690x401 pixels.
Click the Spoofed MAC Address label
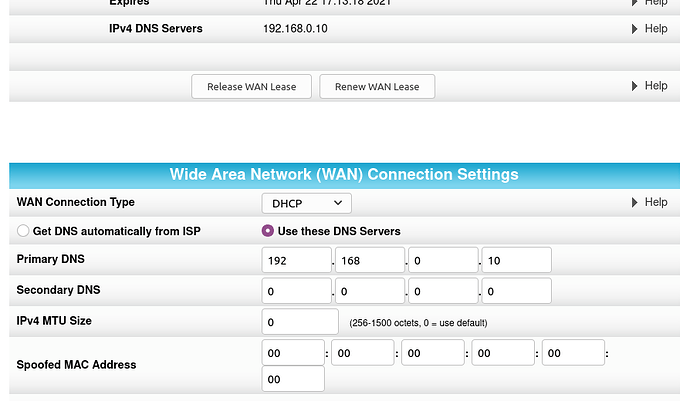[76, 365]
